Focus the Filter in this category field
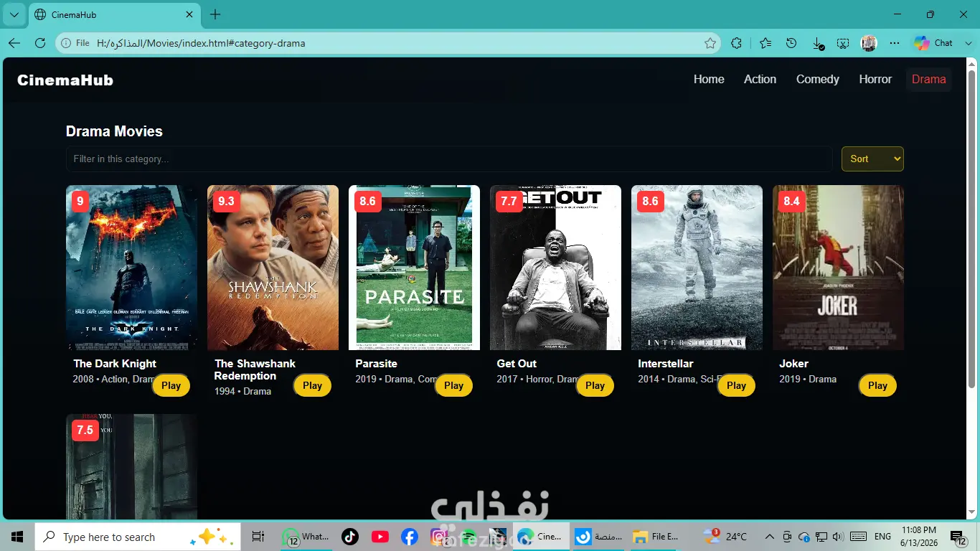This screenshot has width=980, height=551. [449, 159]
